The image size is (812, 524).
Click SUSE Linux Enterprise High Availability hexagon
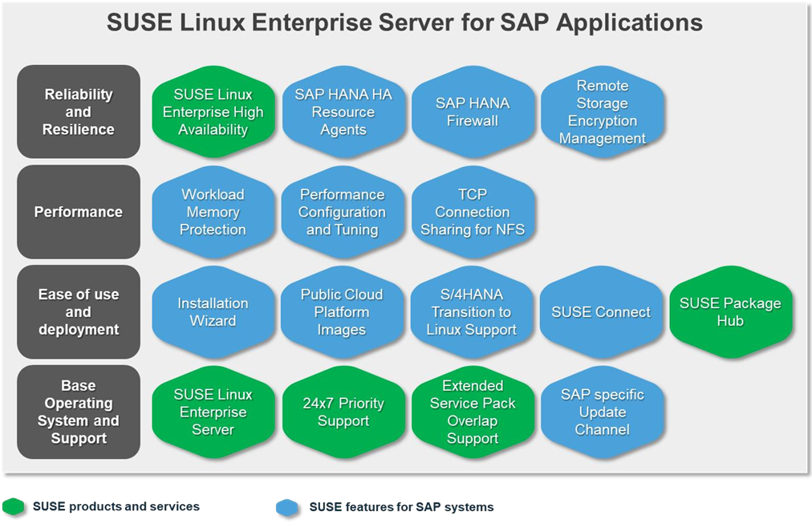[x=213, y=112]
